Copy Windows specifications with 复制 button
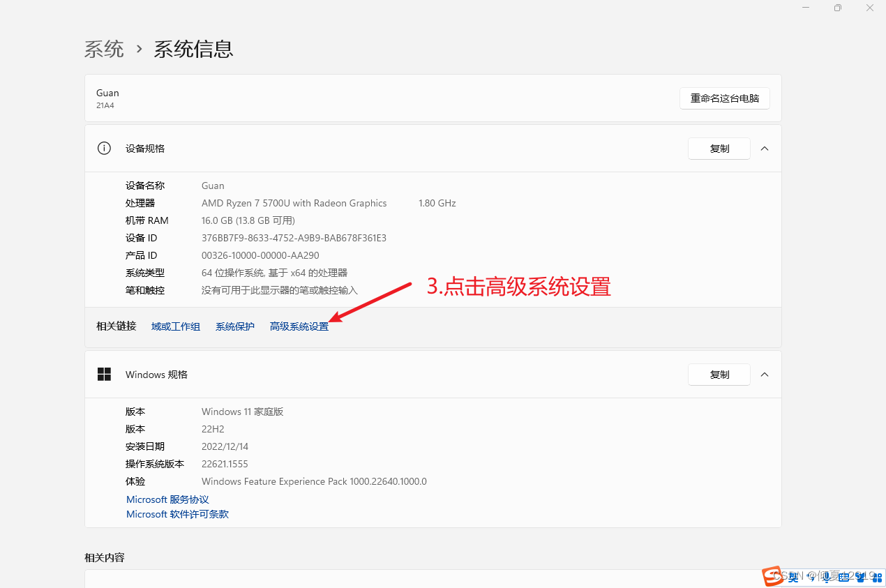 (x=719, y=375)
